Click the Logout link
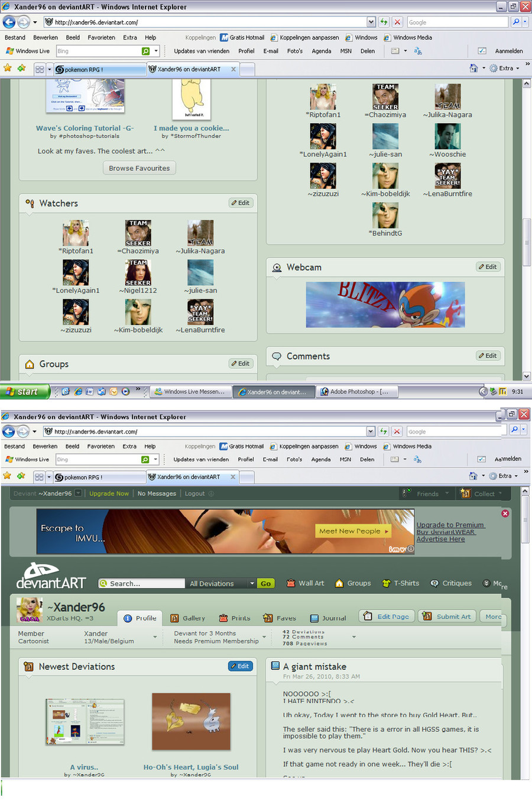The width and height of the screenshot is (532, 807). tap(194, 493)
